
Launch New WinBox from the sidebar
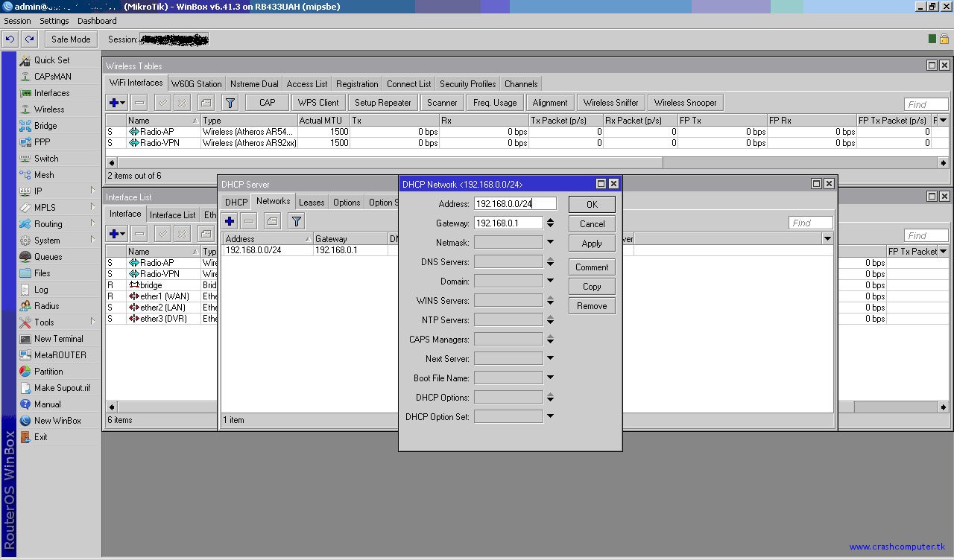pyautogui.click(x=57, y=421)
